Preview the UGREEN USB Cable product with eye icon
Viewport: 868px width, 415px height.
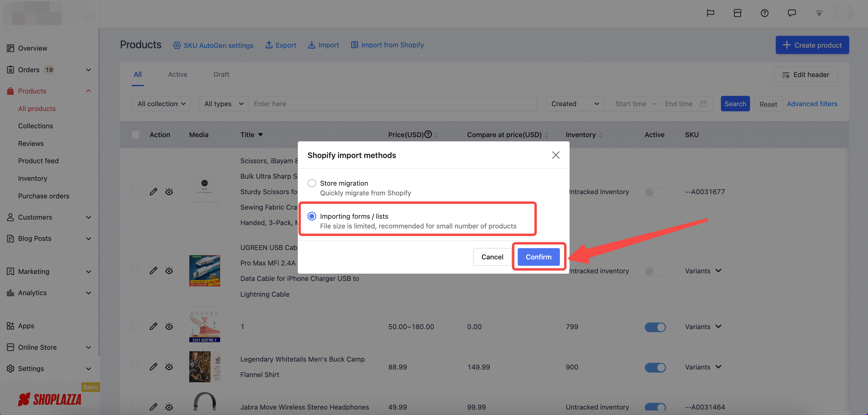[169, 271]
